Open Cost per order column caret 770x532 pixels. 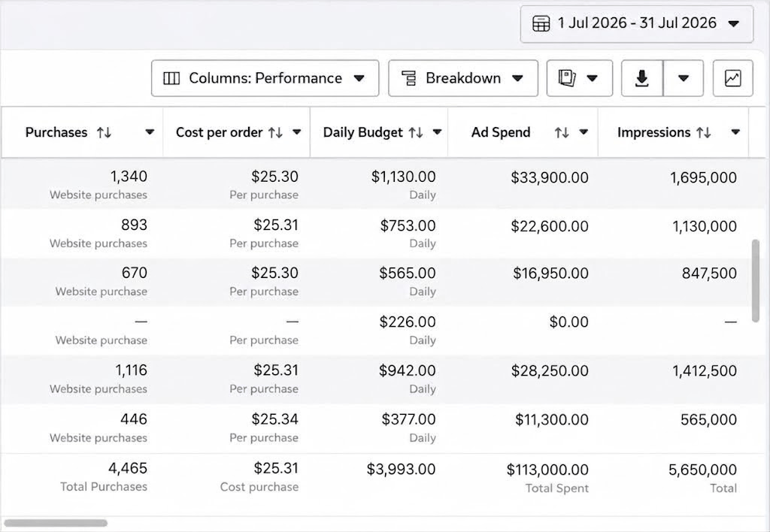296,132
